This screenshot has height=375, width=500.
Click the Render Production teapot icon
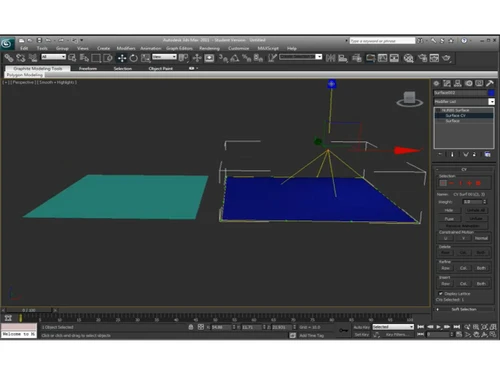click(x=446, y=58)
